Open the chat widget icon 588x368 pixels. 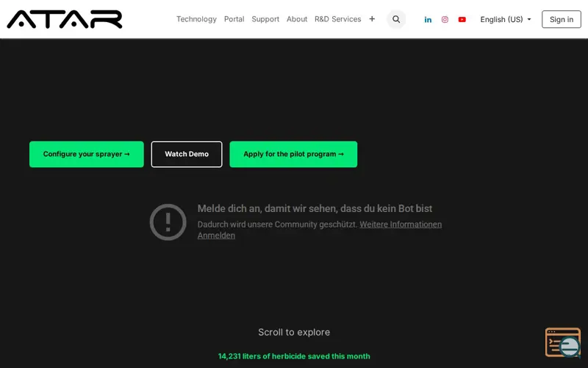coord(563,342)
